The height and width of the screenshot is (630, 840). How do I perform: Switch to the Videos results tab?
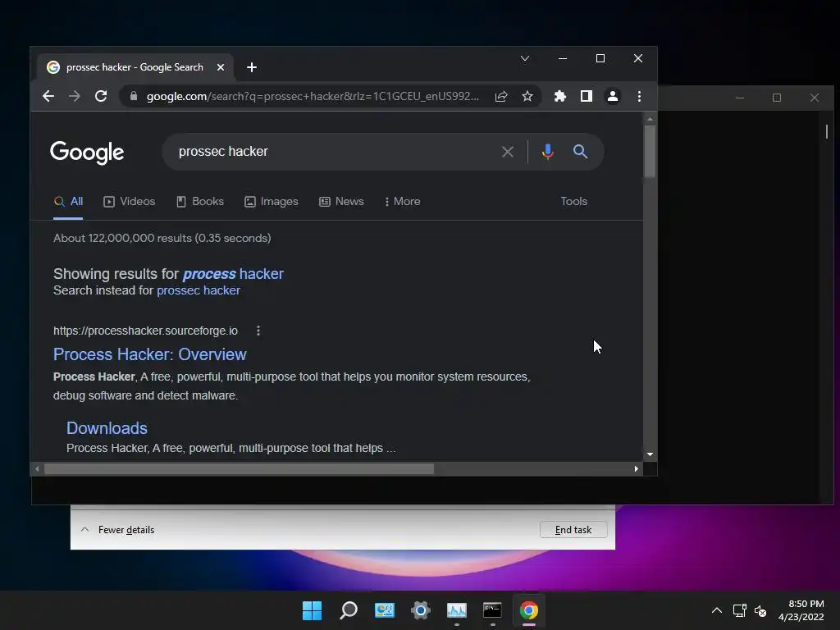[x=129, y=202]
